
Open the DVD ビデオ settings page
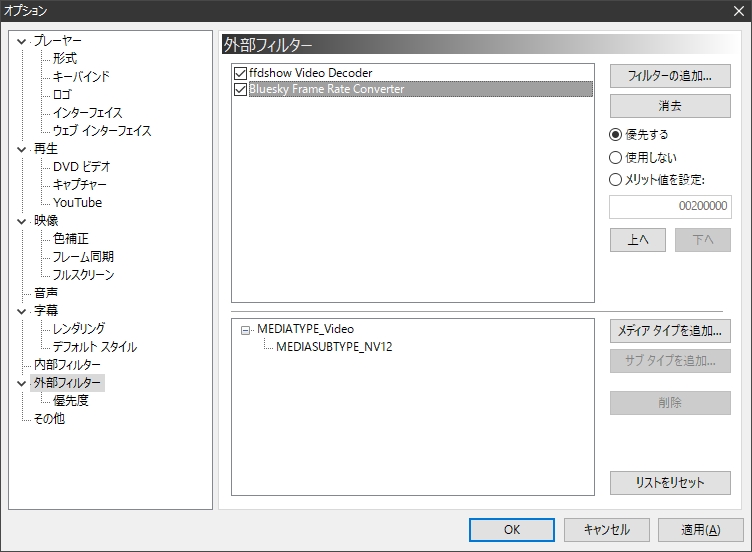[82, 167]
